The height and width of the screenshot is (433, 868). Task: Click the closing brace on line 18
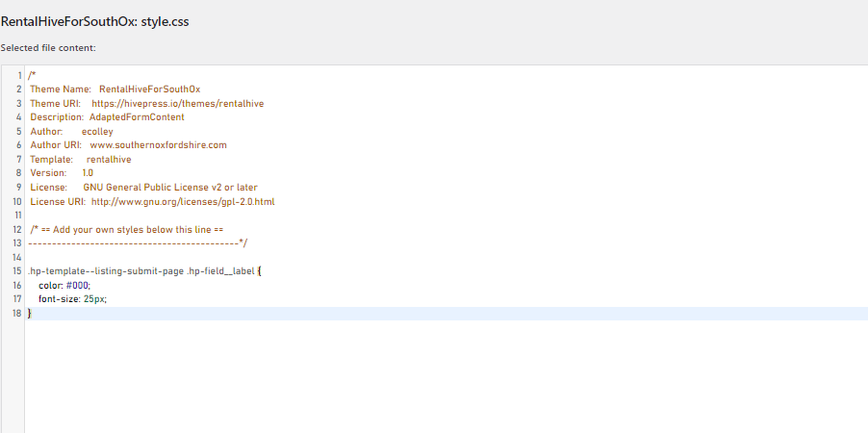pos(30,314)
